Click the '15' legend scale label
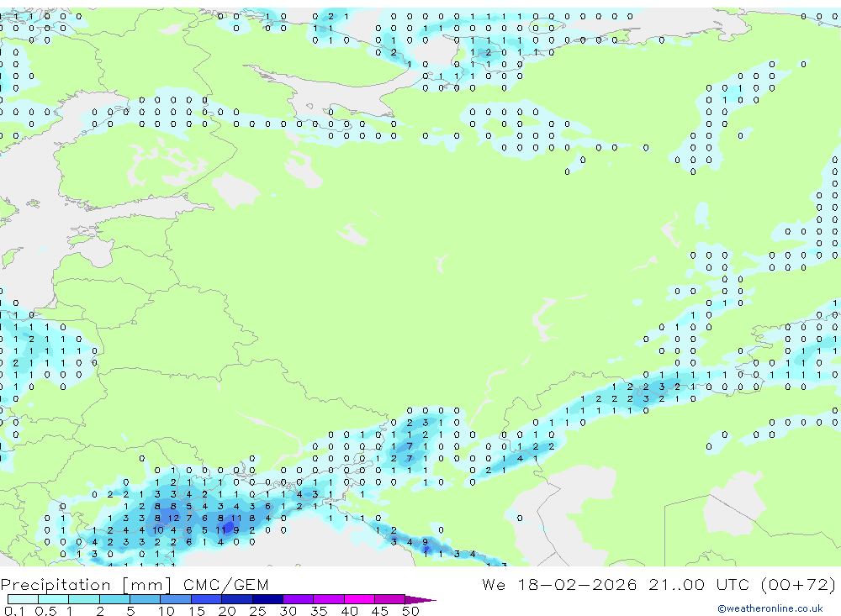The height and width of the screenshot is (616, 841). tap(197, 611)
